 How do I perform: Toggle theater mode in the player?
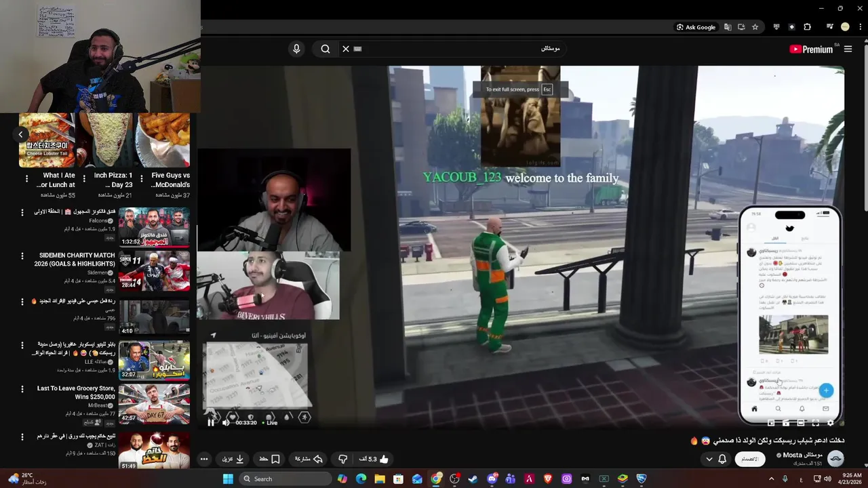(x=800, y=423)
